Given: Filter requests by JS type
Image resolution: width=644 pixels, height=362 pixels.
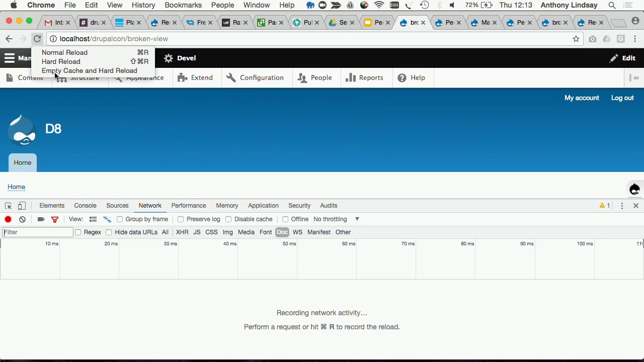Looking at the screenshot, I should point(197,232).
